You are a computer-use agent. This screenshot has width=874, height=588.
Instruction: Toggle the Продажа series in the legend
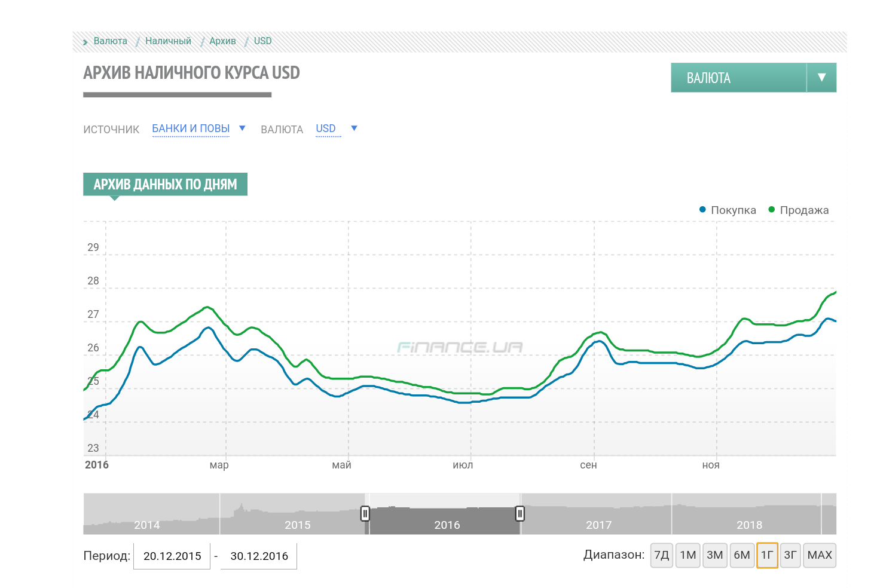point(799,210)
